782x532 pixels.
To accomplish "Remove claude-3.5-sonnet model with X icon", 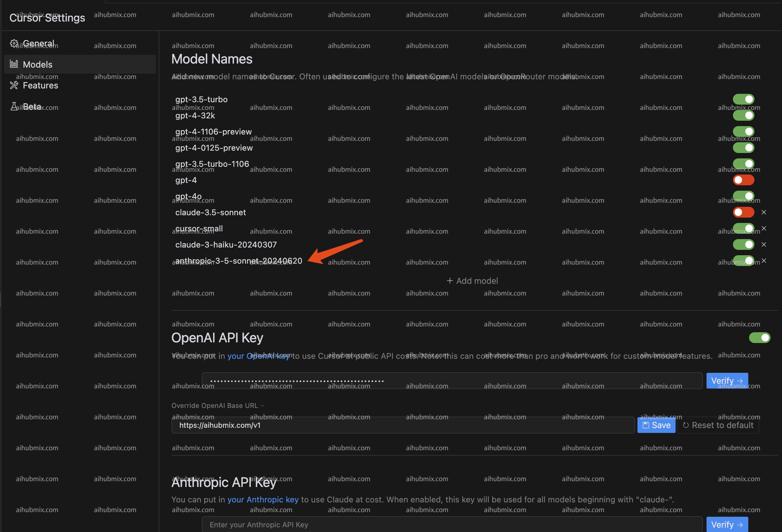I will (x=764, y=212).
